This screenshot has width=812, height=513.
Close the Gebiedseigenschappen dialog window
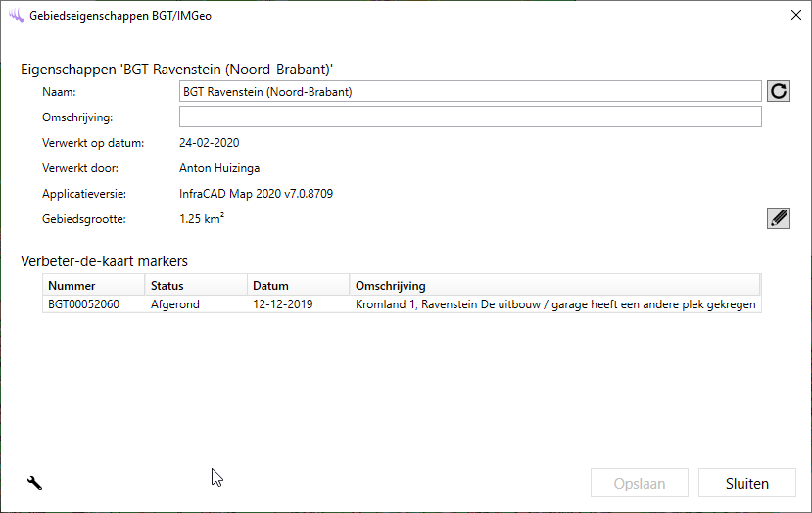(x=794, y=15)
